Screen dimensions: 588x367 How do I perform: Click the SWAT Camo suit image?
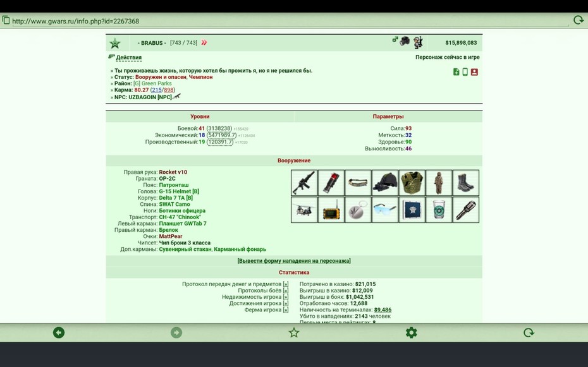(439, 183)
